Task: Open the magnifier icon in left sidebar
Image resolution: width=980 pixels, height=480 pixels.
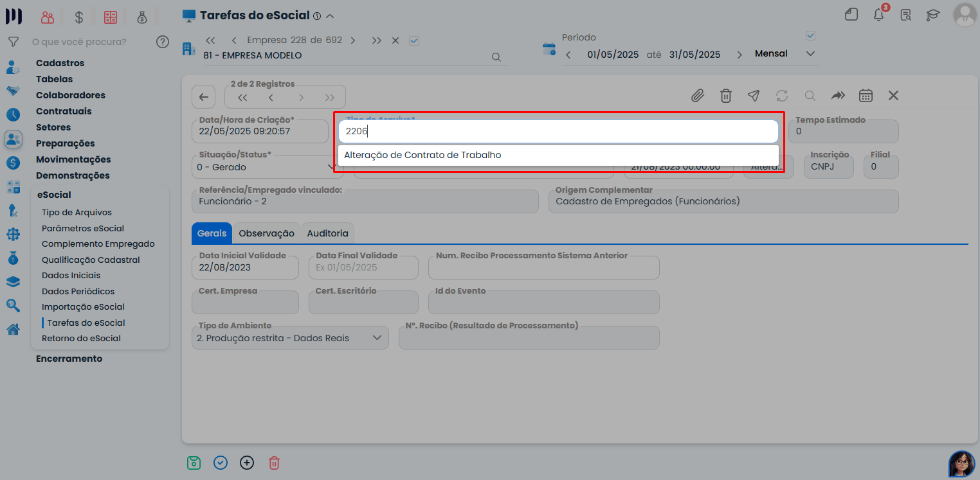Action: click(x=13, y=306)
